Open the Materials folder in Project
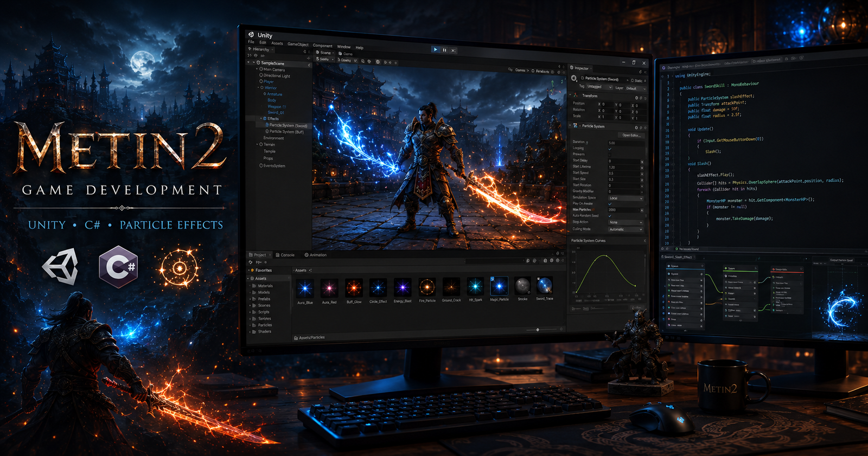The width and height of the screenshot is (868, 456). 262,286
